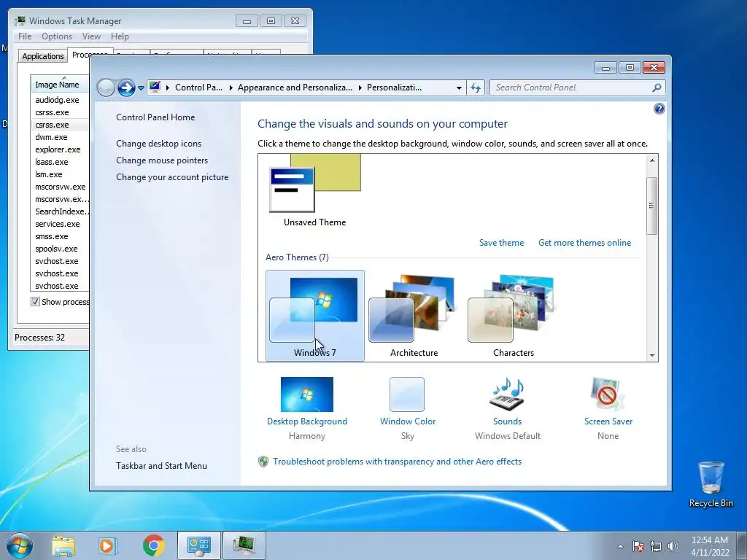
Task: Select spoolsv.exe process row
Action: click(x=60, y=249)
